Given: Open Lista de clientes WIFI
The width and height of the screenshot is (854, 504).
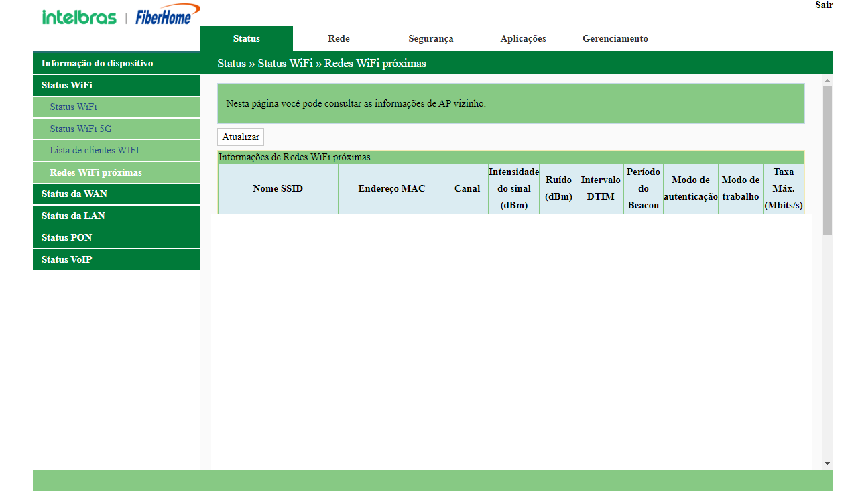Looking at the screenshot, I should [117, 151].
